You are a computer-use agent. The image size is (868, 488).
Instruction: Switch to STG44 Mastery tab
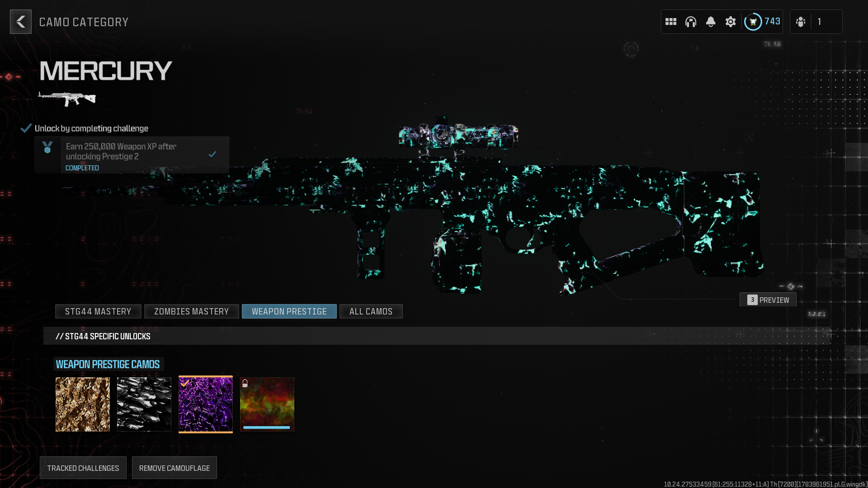tap(98, 311)
